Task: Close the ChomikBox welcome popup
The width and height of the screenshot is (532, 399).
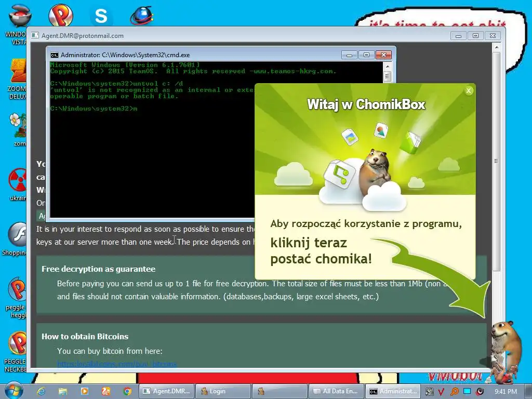Action: [x=469, y=90]
